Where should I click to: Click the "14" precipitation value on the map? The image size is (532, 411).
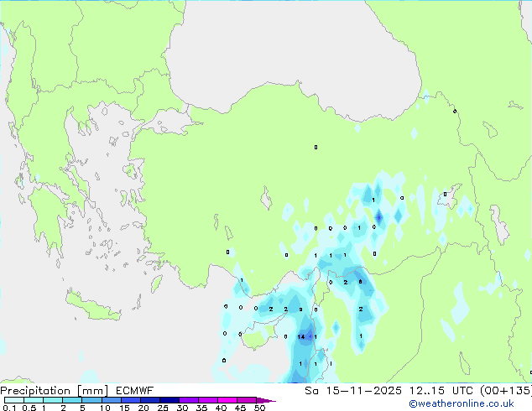[x=301, y=336]
